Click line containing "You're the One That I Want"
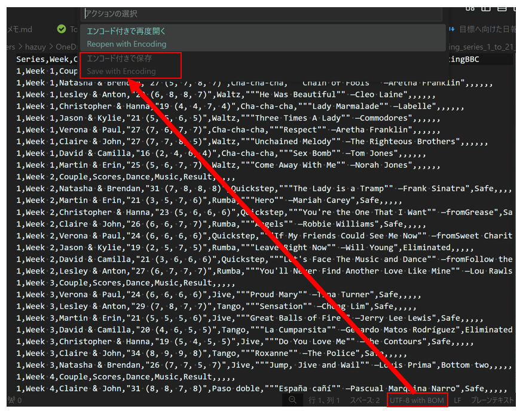532x415 pixels. [x=264, y=213]
